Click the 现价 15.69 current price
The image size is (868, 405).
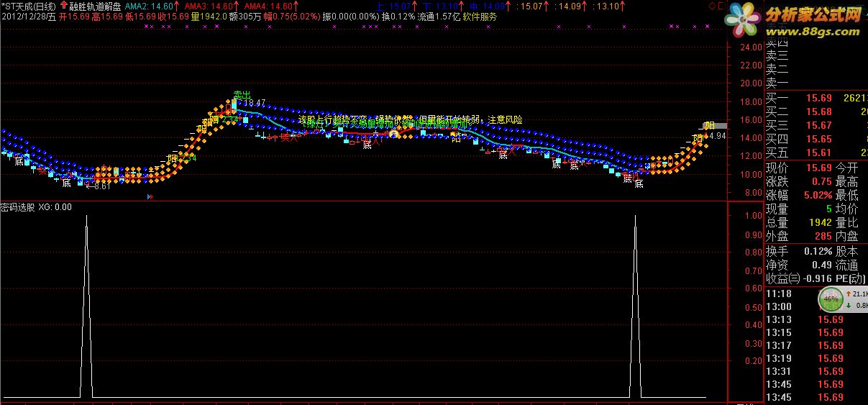(x=818, y=168)
